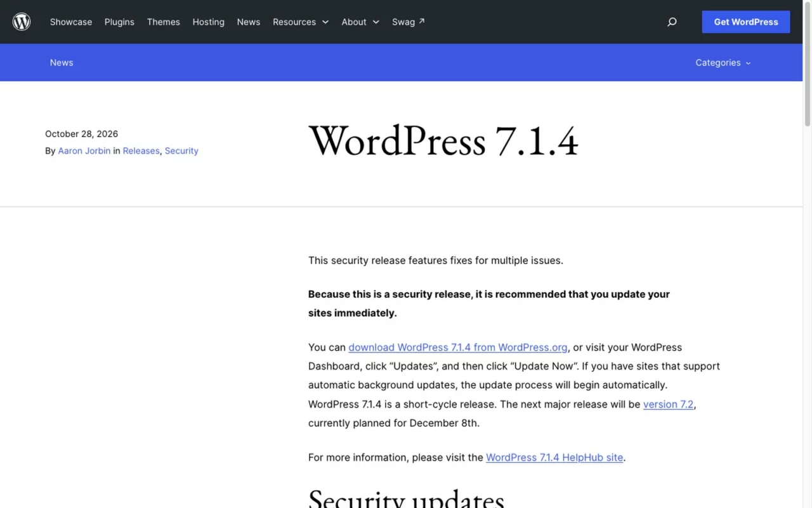Open the Security category link
Viewport: 812px width, 508px height.
click(x=181, y=150)
